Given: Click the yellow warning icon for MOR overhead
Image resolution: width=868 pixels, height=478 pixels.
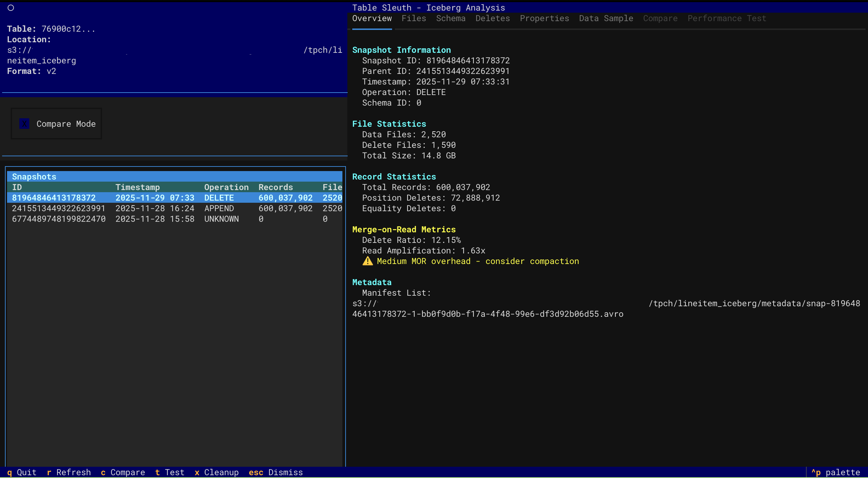Looking at the screenshot, I should [x=367, y=261].
